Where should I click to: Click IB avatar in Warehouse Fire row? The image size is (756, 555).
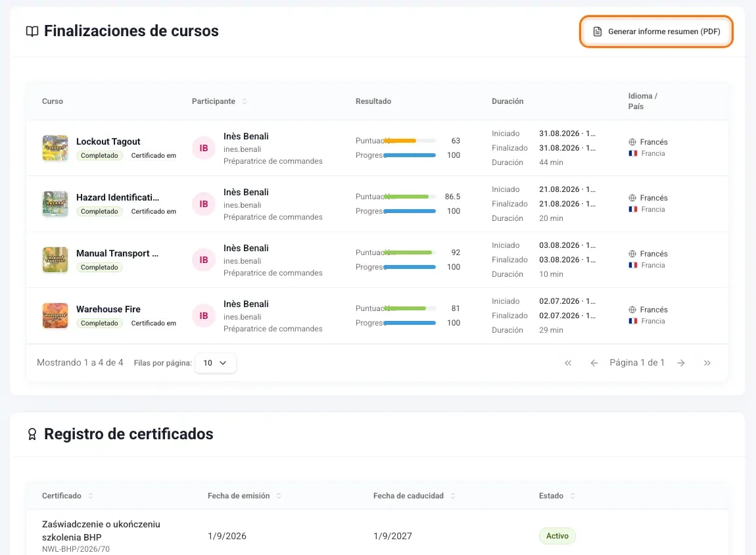click(204, 316)
